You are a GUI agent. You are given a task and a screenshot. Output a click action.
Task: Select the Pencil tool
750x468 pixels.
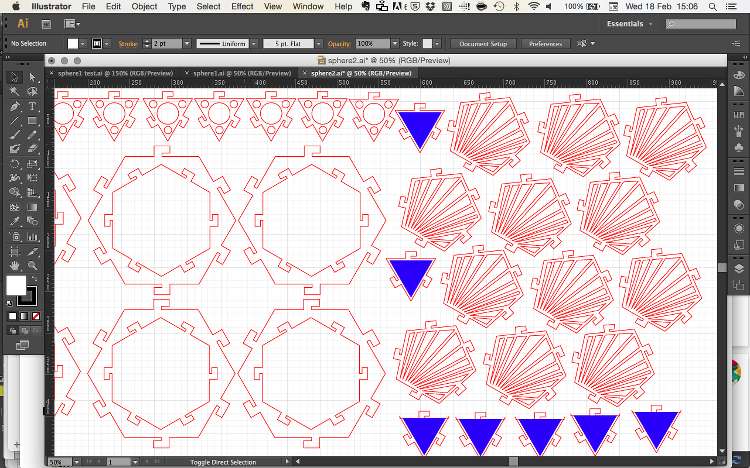click(32, 135)
